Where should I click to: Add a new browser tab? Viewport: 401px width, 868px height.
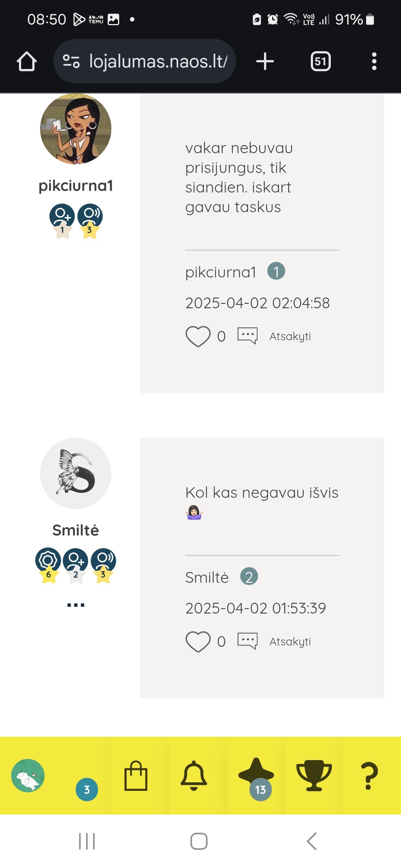click(265, 61)
